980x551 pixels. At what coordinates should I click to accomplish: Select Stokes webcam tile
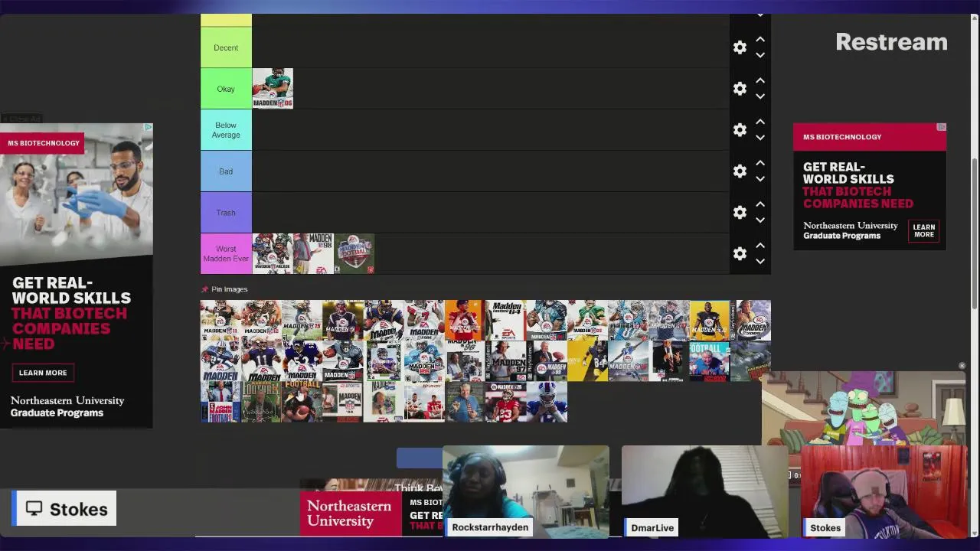[x=884, y=491]
